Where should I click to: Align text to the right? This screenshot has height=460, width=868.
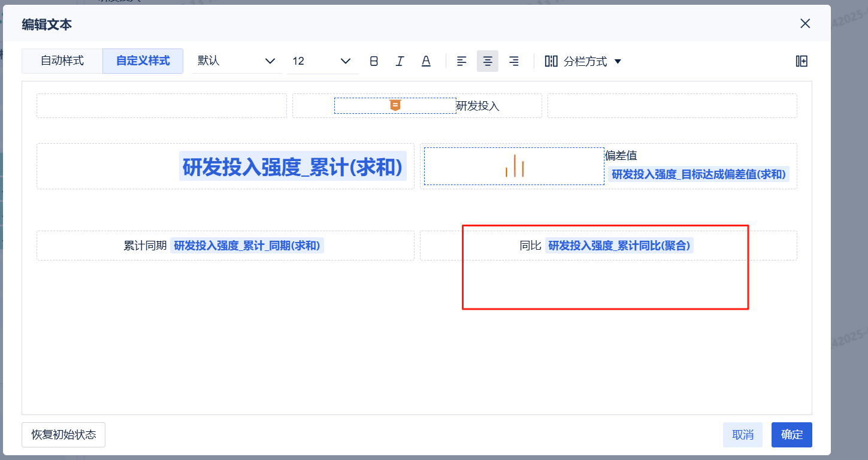513,61
